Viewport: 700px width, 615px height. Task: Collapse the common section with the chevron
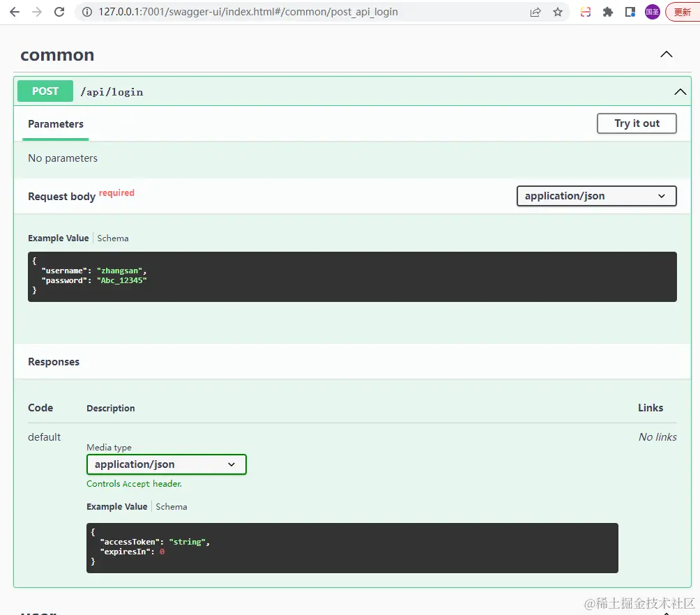click(x=666, y=54)
